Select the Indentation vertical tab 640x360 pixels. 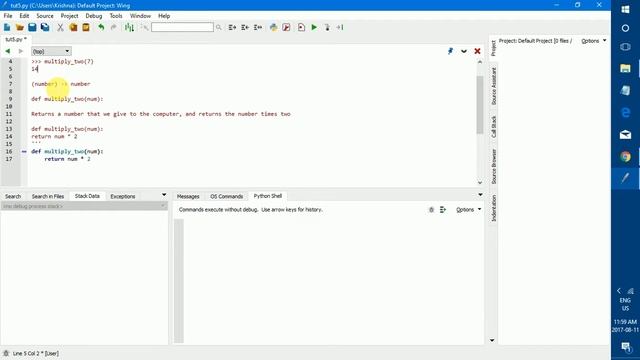pos(493,208)
